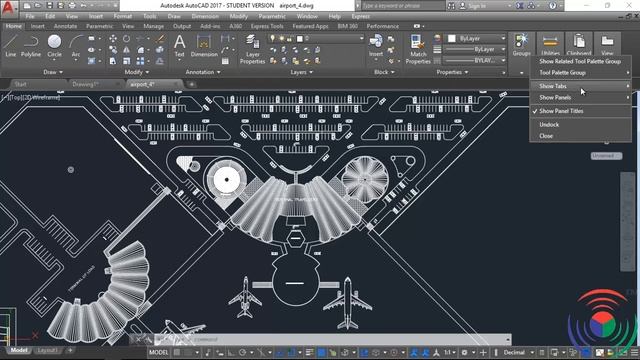Click the Table icon in Annotation panel
This screenshot has height=360, width=640.
tap(225, 61)
